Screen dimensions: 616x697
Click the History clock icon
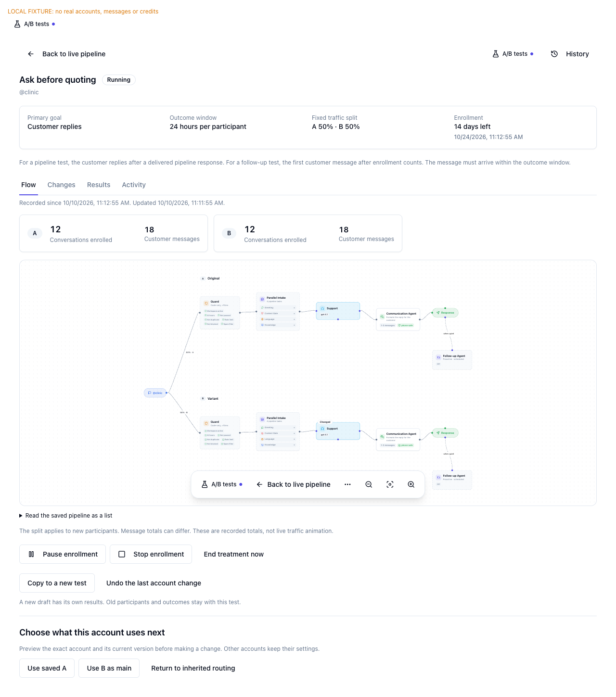pos(554,54)
